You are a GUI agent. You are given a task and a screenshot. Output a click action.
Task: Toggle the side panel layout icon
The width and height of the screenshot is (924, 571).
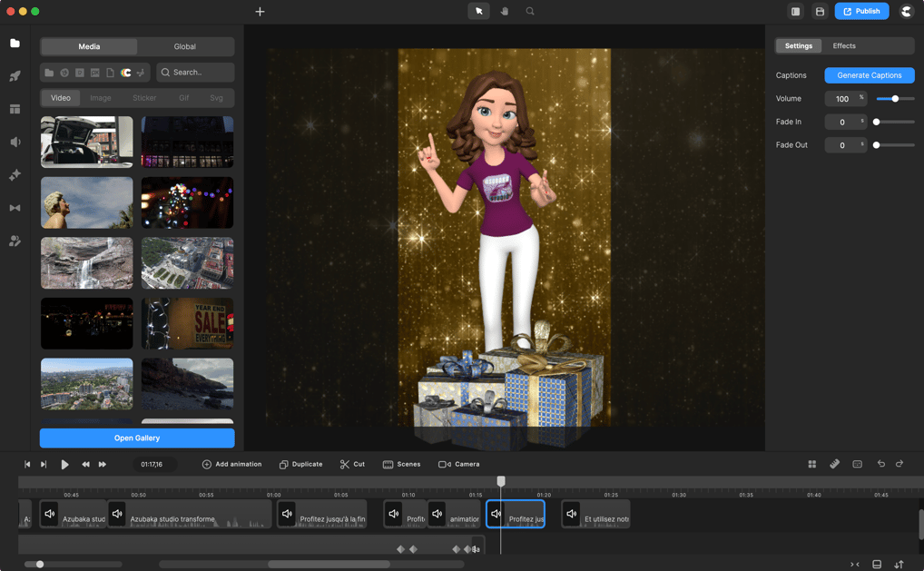click(x=795, y=12)
